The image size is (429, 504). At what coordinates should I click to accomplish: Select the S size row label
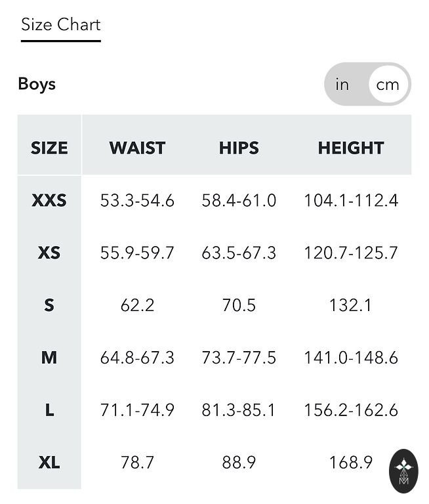(x=49, y=305)
